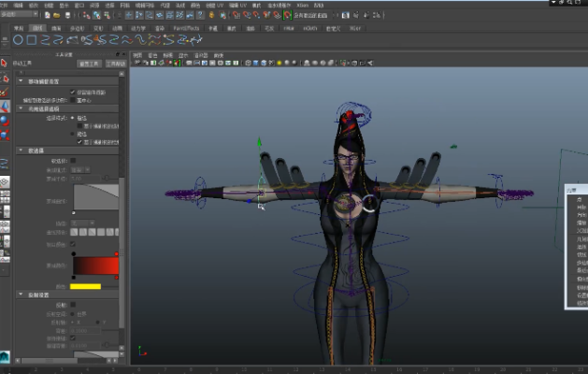Collapse the Soft Selection section
588x374 pixels.
tap(21, 151)
